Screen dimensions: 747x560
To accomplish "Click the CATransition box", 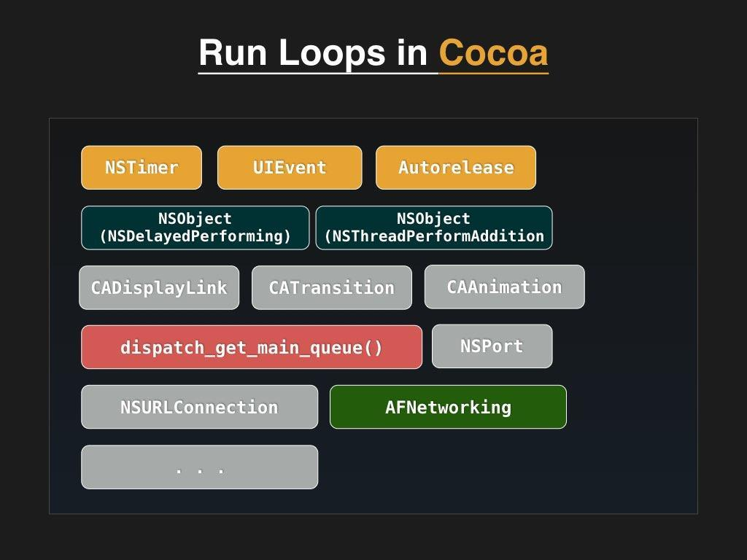I will pyautogui.click(x=331, y=287).
